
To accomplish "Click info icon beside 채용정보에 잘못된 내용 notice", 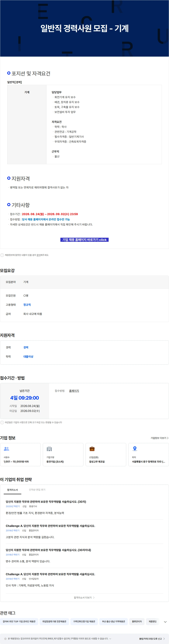I will point(2,255).
